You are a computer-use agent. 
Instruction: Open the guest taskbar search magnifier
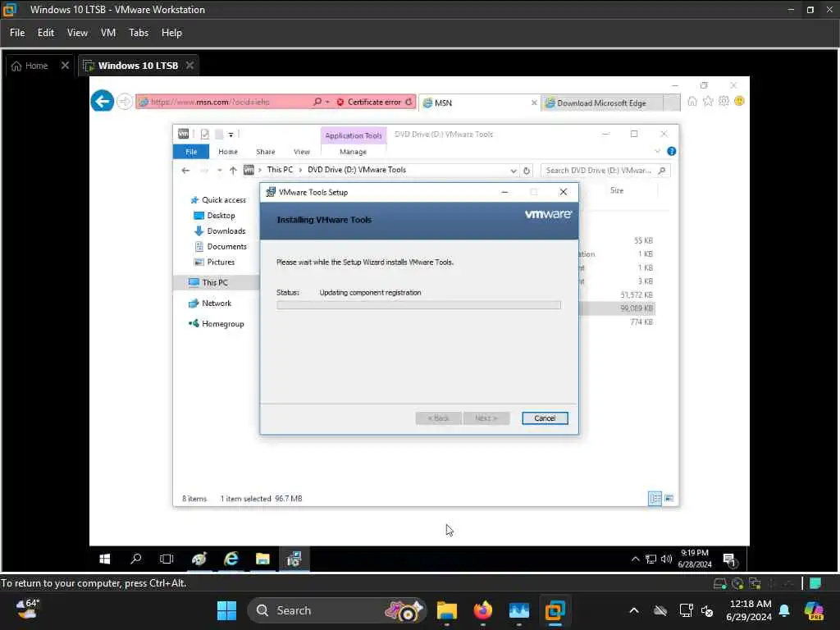(x=136, y=559)
